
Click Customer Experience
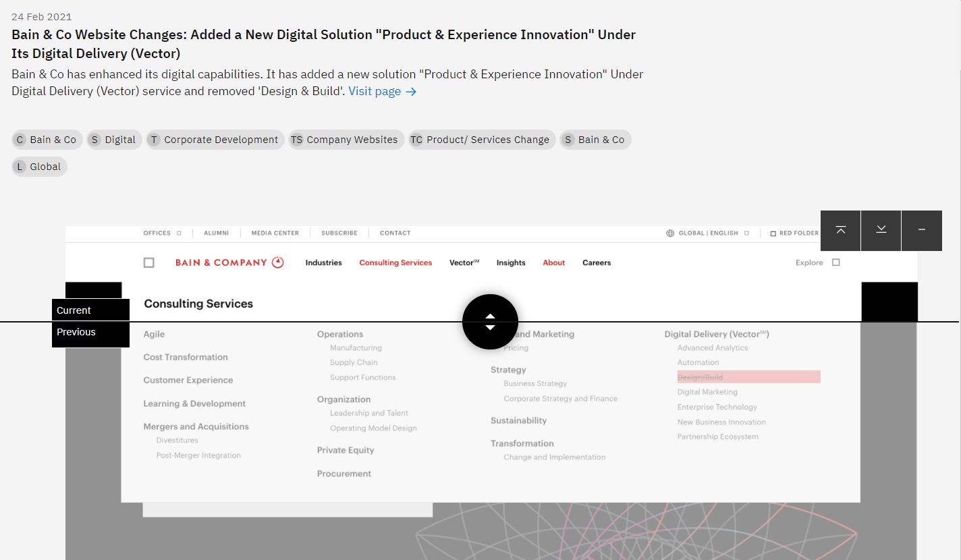(x=188, y=380)
